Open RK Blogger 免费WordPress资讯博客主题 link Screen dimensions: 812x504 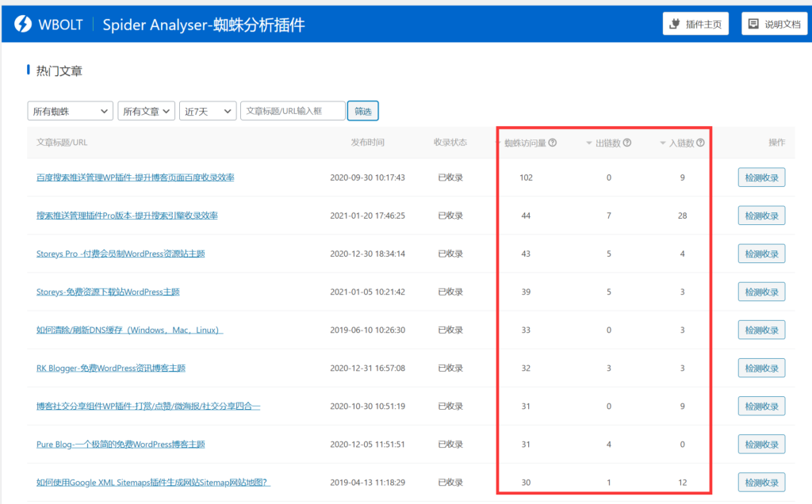111,368
